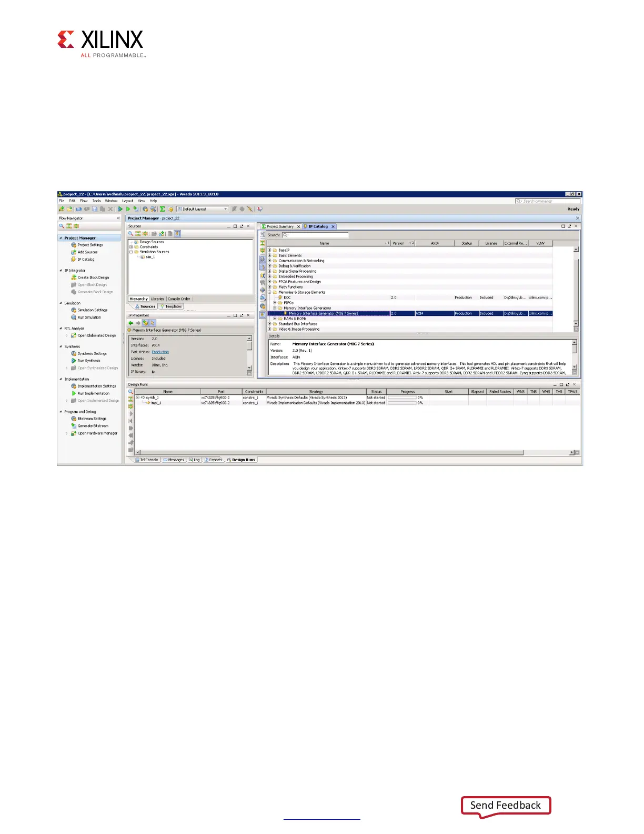This screenshot has width=644, height=834.
Task: Click the Send Feedback button
Action: 506,806
